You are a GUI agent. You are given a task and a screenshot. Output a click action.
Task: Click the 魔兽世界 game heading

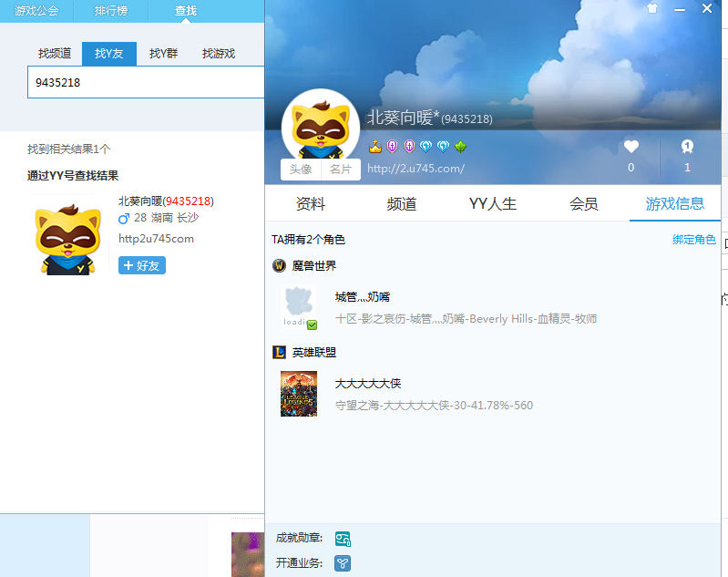point(314,266)
